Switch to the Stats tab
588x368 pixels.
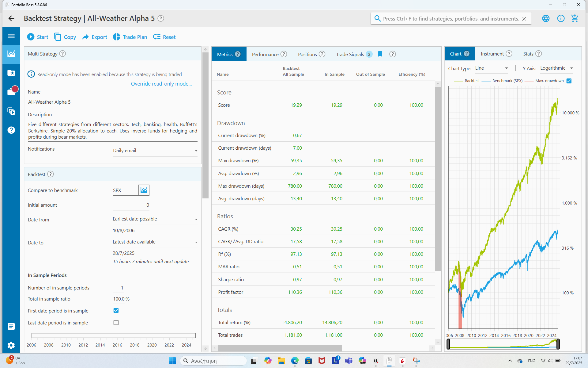click(528, 54)
